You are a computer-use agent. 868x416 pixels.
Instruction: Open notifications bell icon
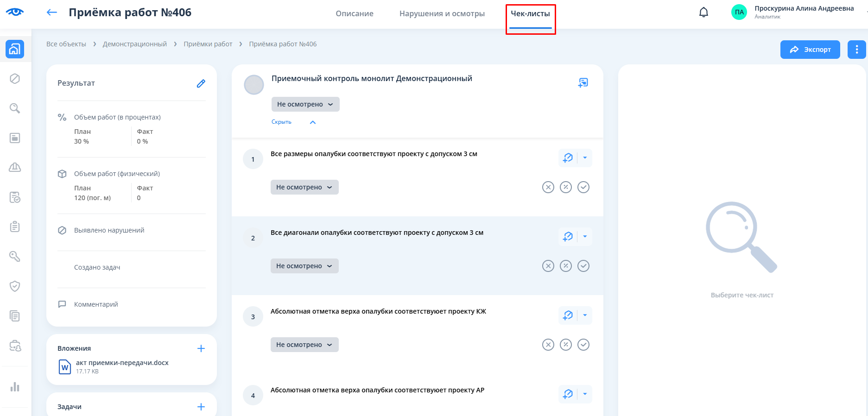tap(703, 13)
